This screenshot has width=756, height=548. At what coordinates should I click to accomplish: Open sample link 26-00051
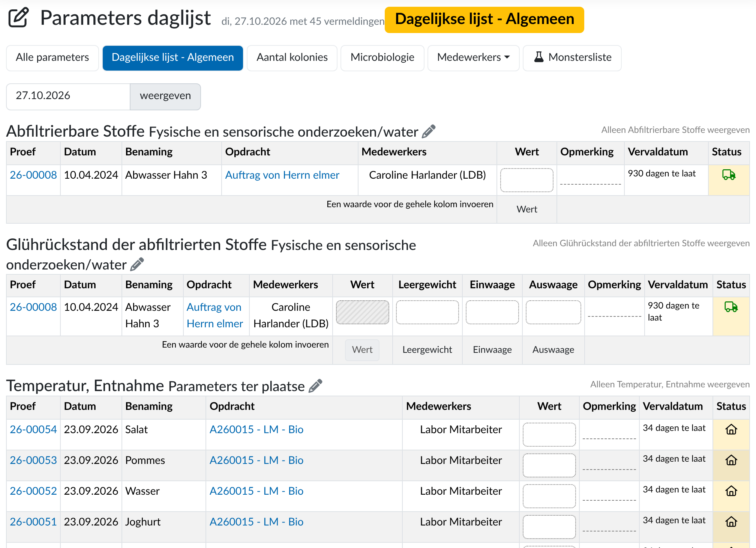(33, 522)
